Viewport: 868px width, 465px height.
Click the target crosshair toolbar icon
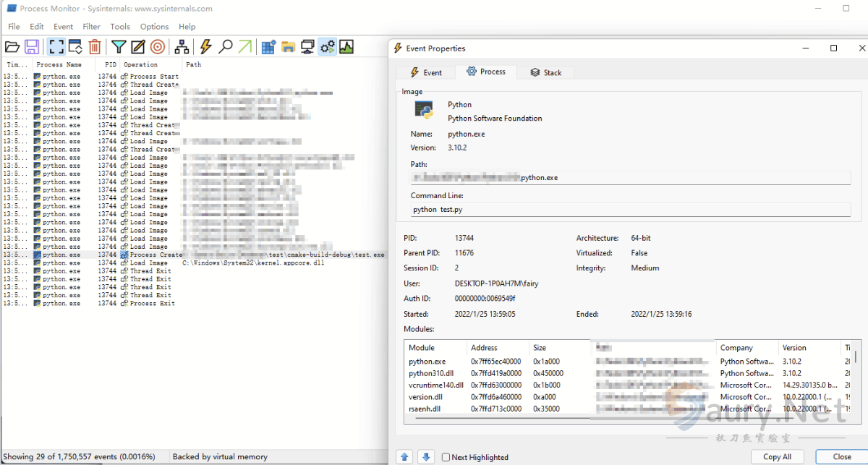[158, 47]
